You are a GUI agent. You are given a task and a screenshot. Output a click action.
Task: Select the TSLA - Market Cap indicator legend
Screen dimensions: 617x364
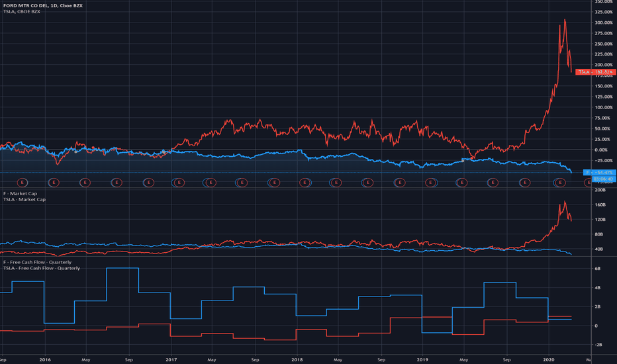coord(24,199)
